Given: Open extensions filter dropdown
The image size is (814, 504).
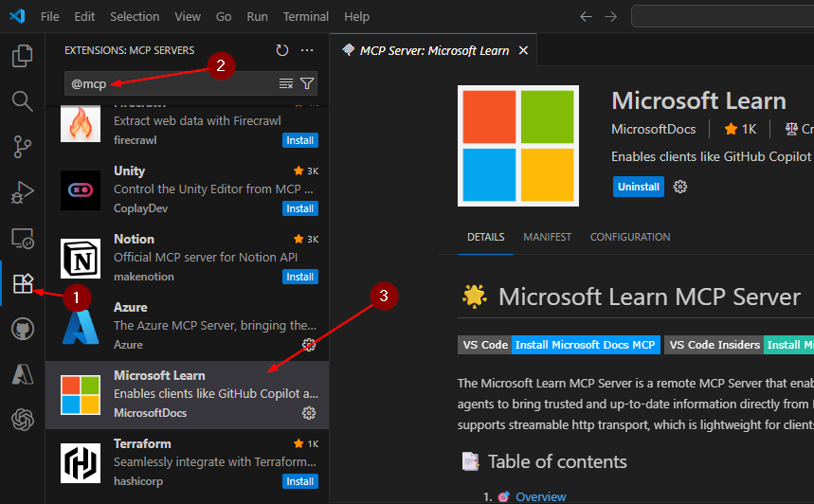Looking at the screenshot, I should point(307,84).
